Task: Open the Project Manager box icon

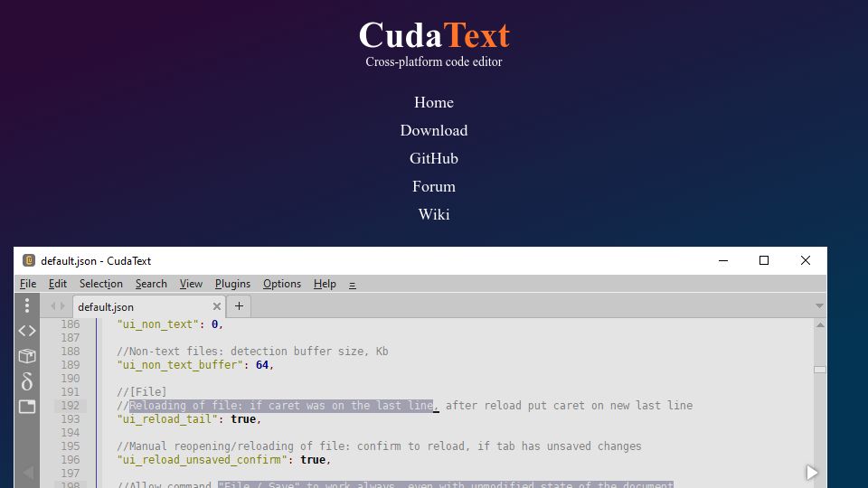Action: click(x=26, y=356)
